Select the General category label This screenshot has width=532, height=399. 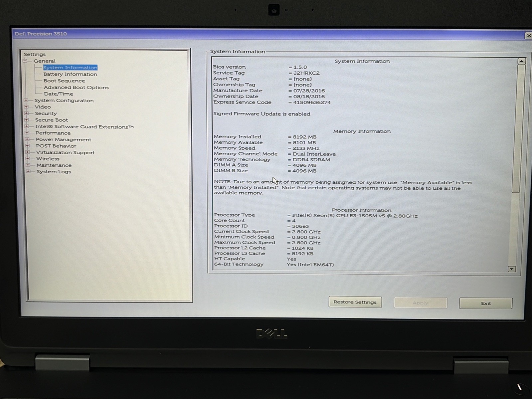(x=44, y=61)
